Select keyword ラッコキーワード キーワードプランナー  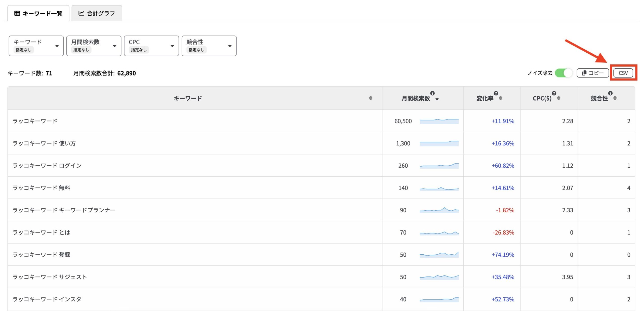(64, 210)
